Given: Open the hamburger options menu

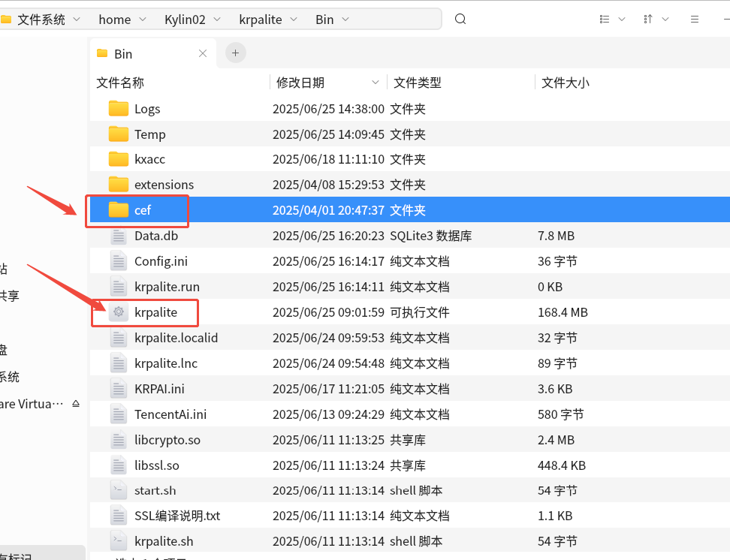Looking at the screenshot, I should pos(695,19).
